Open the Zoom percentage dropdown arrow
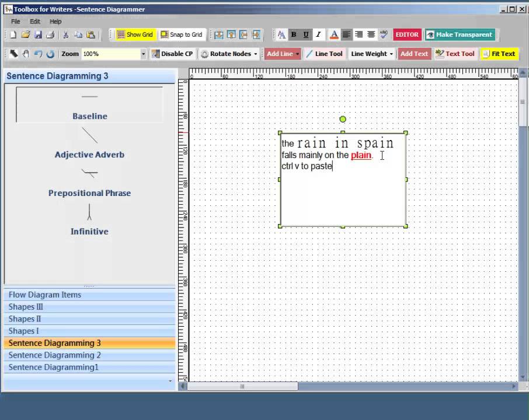529x420 pixels. click(x=143, y=54)
